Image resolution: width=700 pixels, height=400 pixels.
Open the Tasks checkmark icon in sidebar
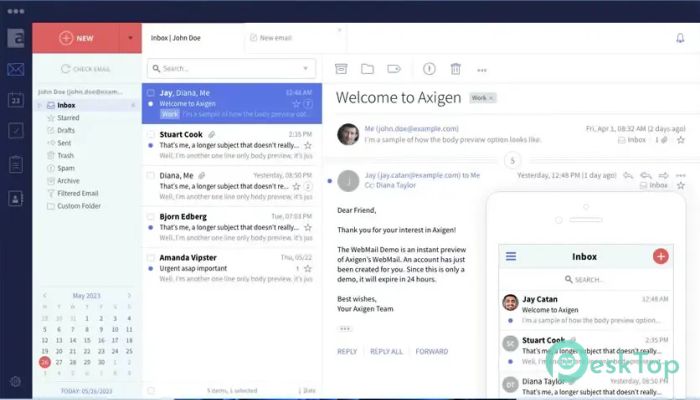pos(16,131)
